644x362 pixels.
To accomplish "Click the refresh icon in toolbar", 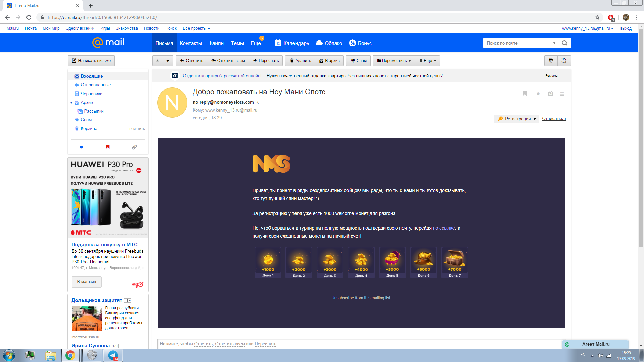I will [564, 61].
